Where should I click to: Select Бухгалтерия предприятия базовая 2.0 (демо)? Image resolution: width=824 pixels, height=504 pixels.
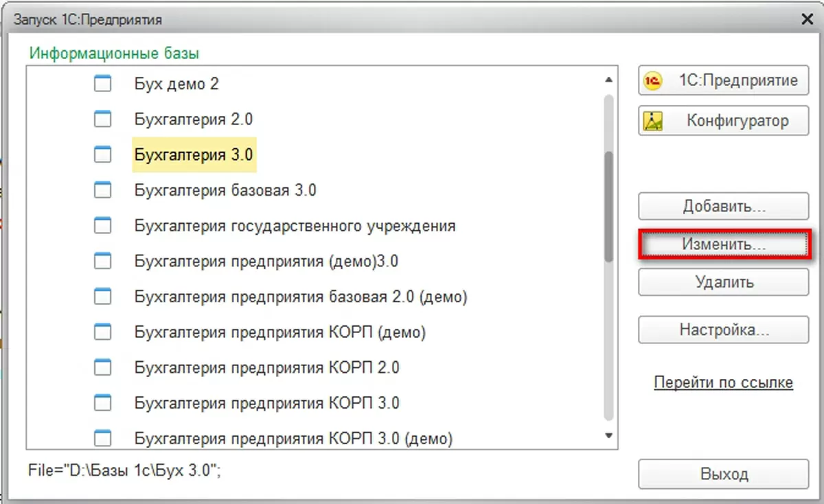[x=301, y=297]
